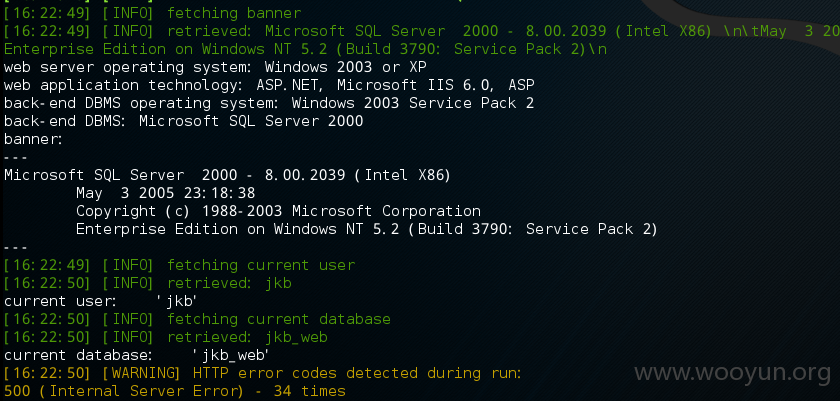Screen dimensions: 840x401
Task: Select the 'web application technology' line
Action: click(269, 85)
